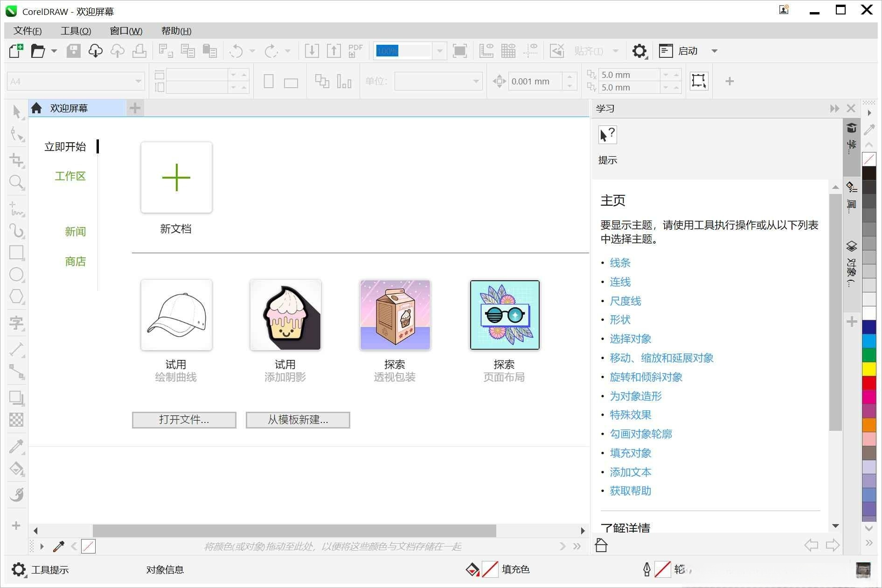This screenshot has height=588, width=882.
Task: Select the Color Eyedropper tool
Action: [17, 447]
